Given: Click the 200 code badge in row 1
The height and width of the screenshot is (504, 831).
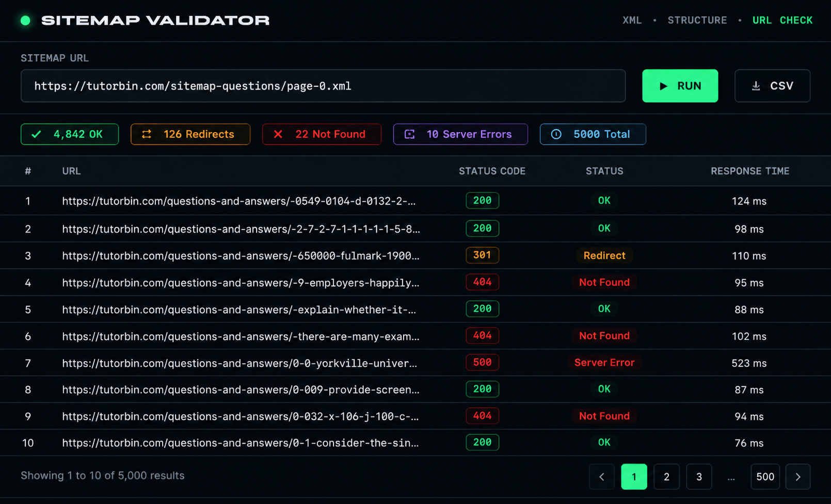Looking at the screenshot, I should (482, 201).
